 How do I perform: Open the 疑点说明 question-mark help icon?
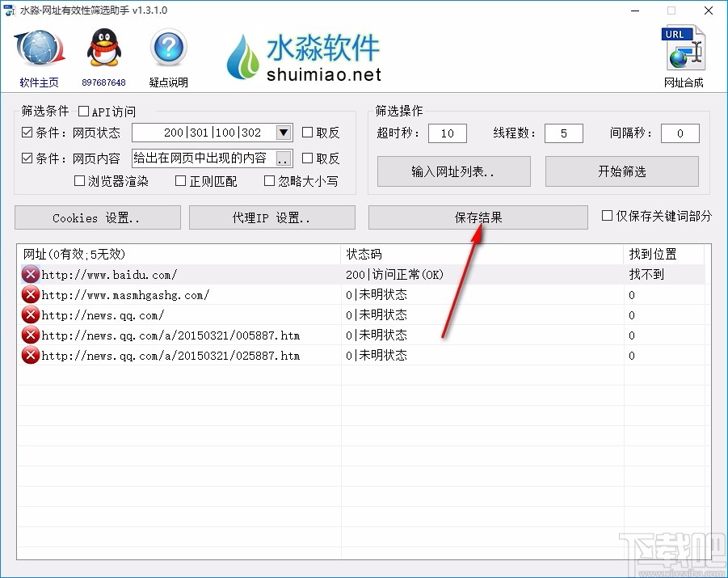[x=167, y=47]
